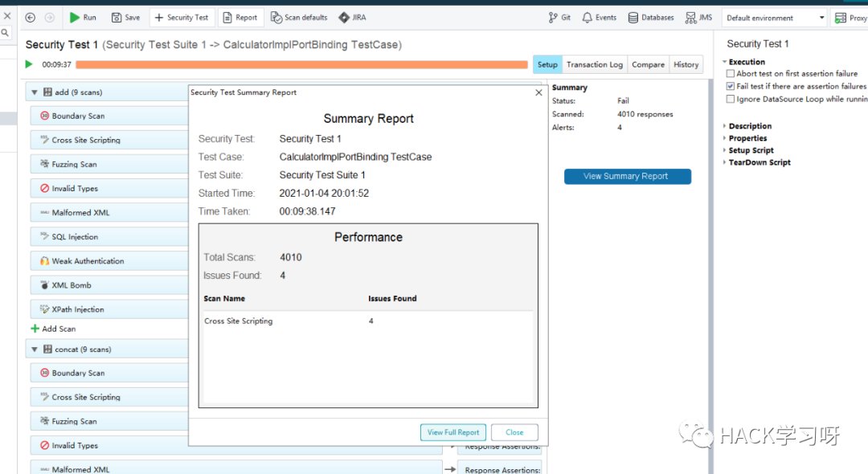Click the Close button in dialog
The width and height of the screenshot is (868, 474).
[514, 432]
